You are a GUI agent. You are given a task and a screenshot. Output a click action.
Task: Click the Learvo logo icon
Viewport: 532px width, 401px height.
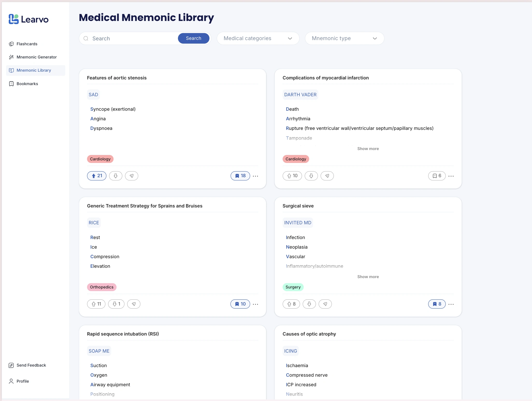click(13, 19)
